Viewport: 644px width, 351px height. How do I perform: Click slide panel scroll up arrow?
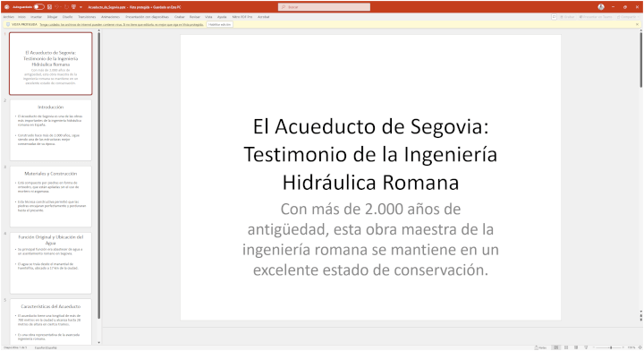pos(98,30)
